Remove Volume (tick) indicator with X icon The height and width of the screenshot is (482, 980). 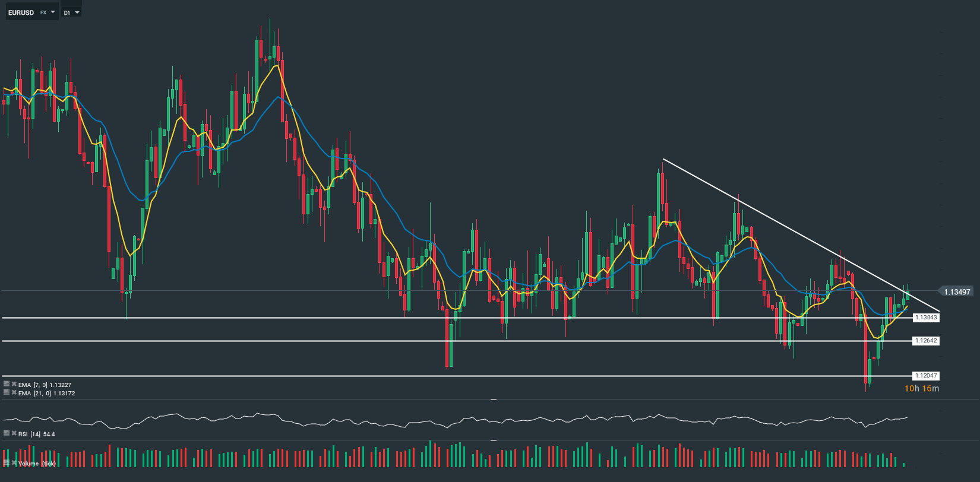[x=14, y=462]
